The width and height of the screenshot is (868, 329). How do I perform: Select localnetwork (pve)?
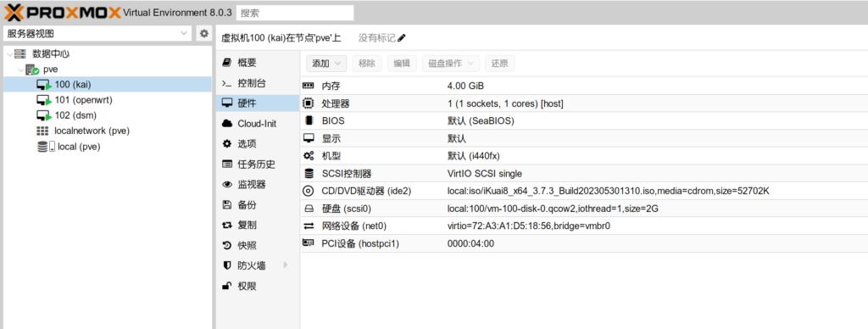pos(108,131)
